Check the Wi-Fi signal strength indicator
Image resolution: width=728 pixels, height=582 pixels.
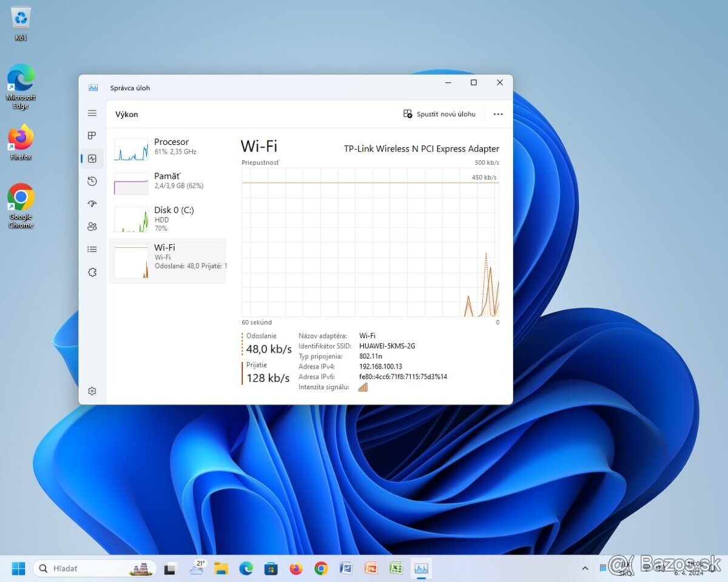pyautogui.click(x=363, y=387)
